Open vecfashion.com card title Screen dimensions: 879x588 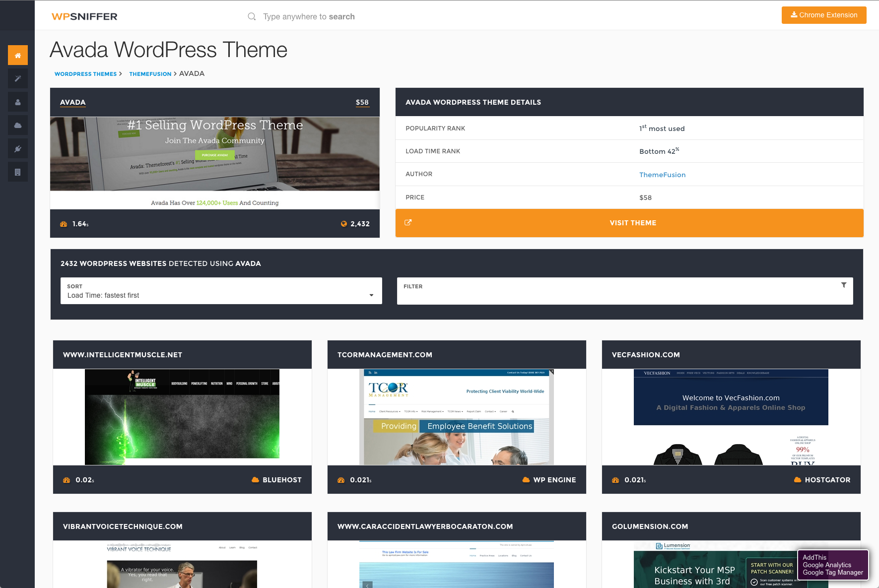(x=646, y=355)
